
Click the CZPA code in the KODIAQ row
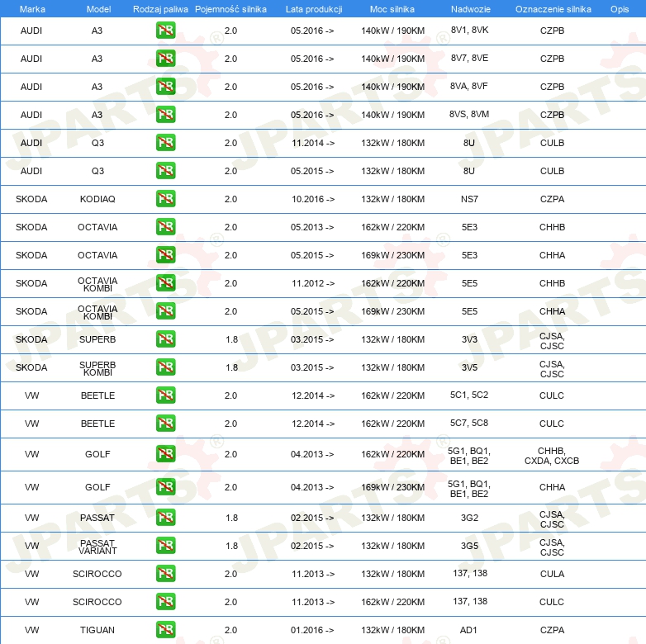(552, 199)
